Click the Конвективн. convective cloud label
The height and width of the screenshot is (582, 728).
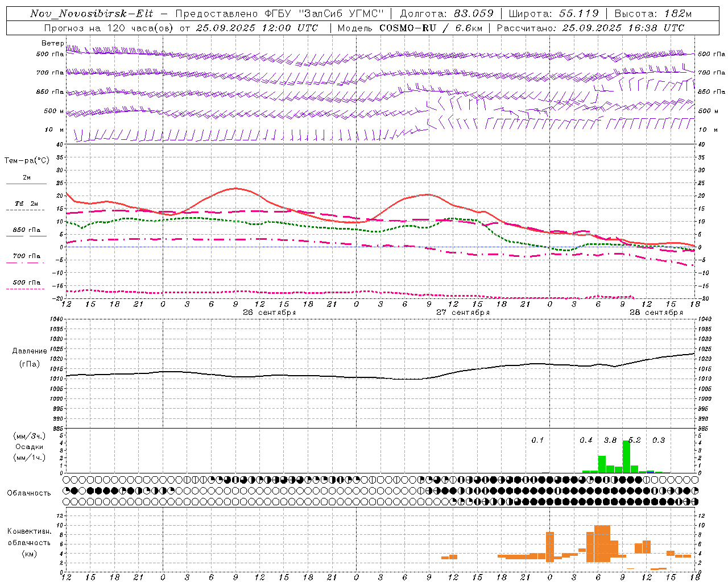point(30,531)
